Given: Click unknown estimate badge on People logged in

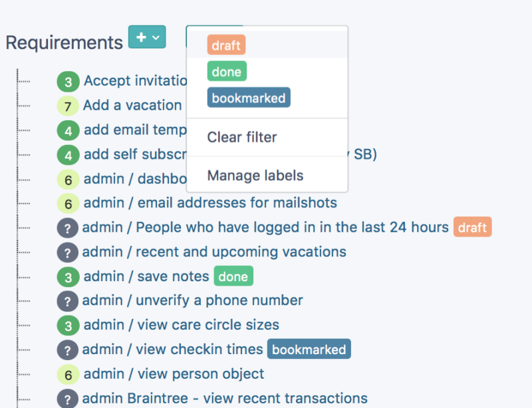Looking at the screenshot, I should [68, 228].
